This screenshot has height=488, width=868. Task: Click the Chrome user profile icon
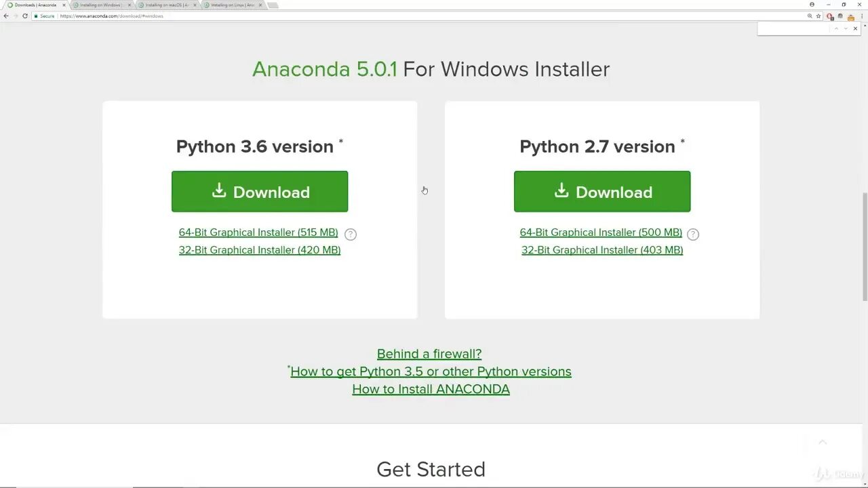point(812,5)
